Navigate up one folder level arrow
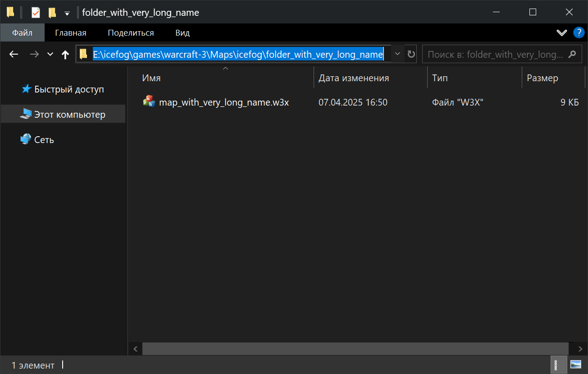 [x=65, y=55]
